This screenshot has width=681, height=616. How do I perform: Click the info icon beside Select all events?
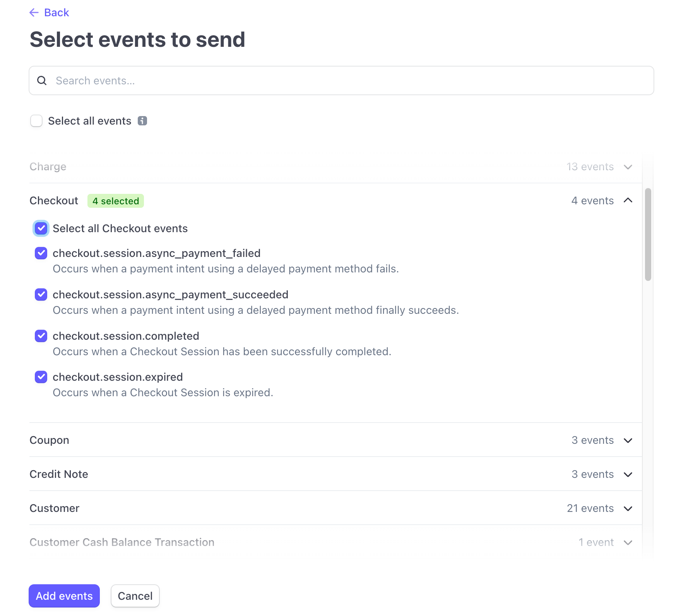tap(142, 121)
